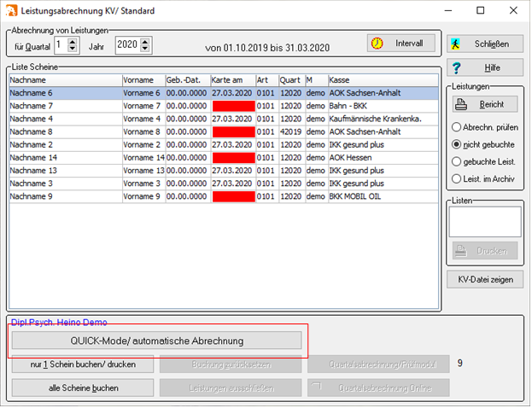The height and width of the screenshot is (408, 532).
Task: Sort by Vorname column header
Action: [x=143, y=80]
